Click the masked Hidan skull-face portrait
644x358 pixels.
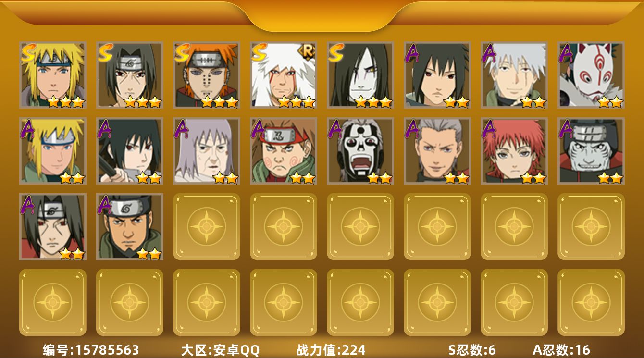[x=360, y=151]
